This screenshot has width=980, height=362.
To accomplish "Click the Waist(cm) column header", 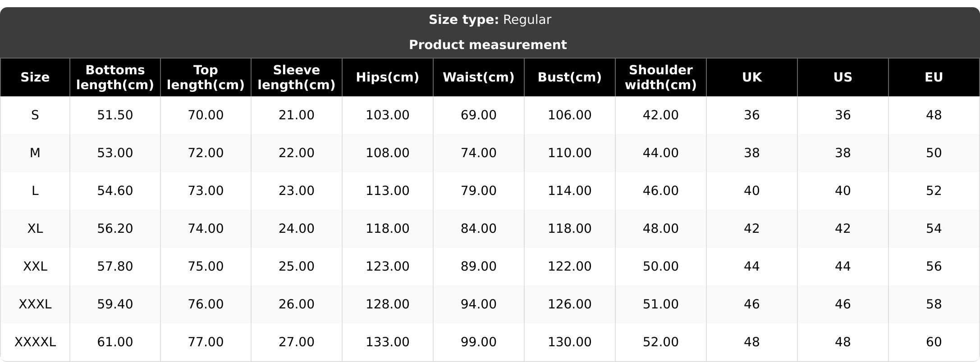I will click(x=478, y=77).
